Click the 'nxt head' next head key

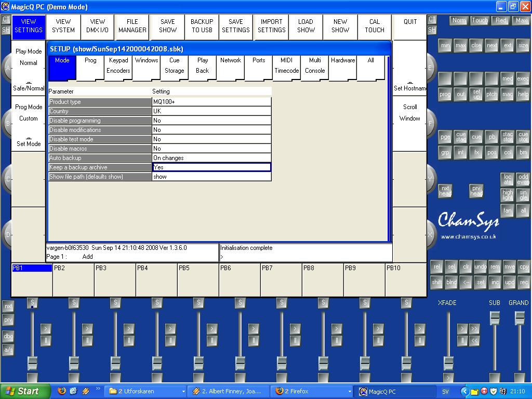(445, 191)
